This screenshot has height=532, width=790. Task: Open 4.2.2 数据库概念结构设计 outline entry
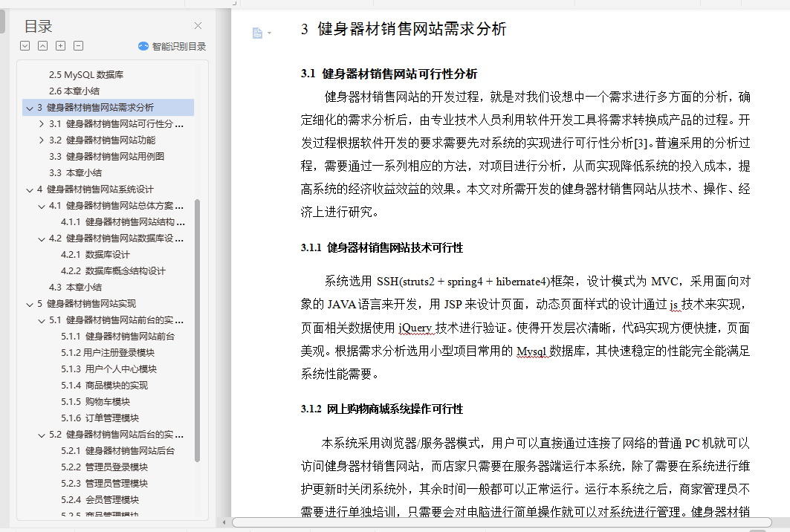tap(114, 271)
